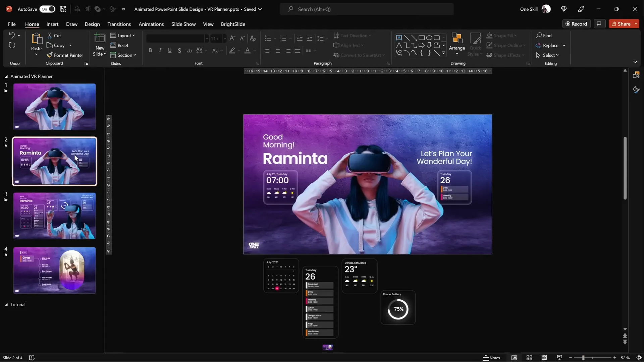Open the File menu

tap(12, 24)
